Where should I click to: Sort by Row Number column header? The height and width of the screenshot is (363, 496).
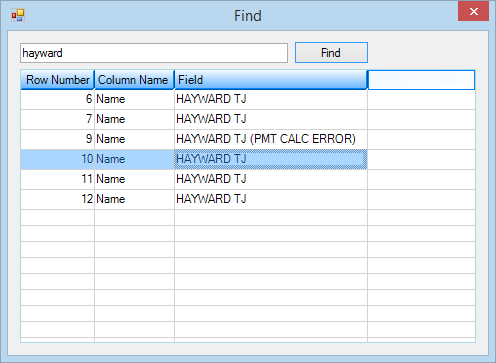(x=57, y=80)
